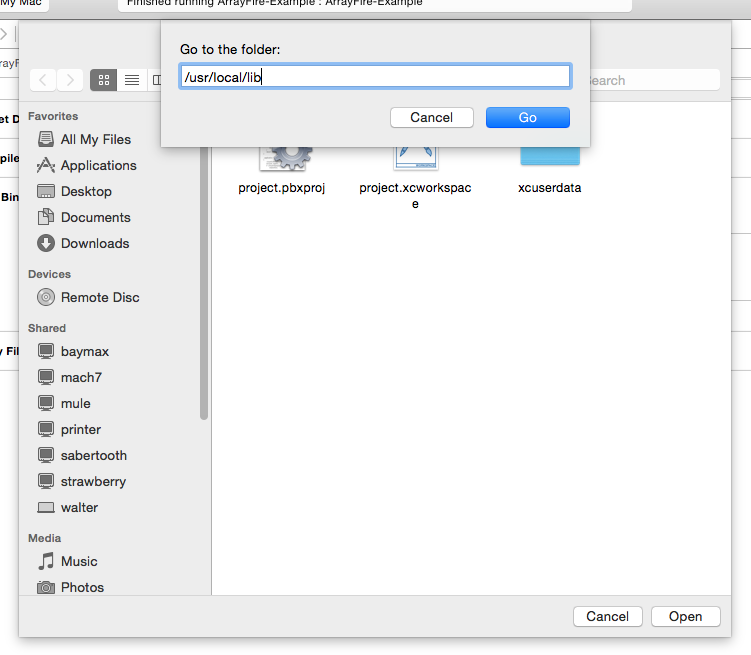The width and height of the screenshot is (751, 655).
Task: Select All My Files in sidebar
Action: (95, 139)
